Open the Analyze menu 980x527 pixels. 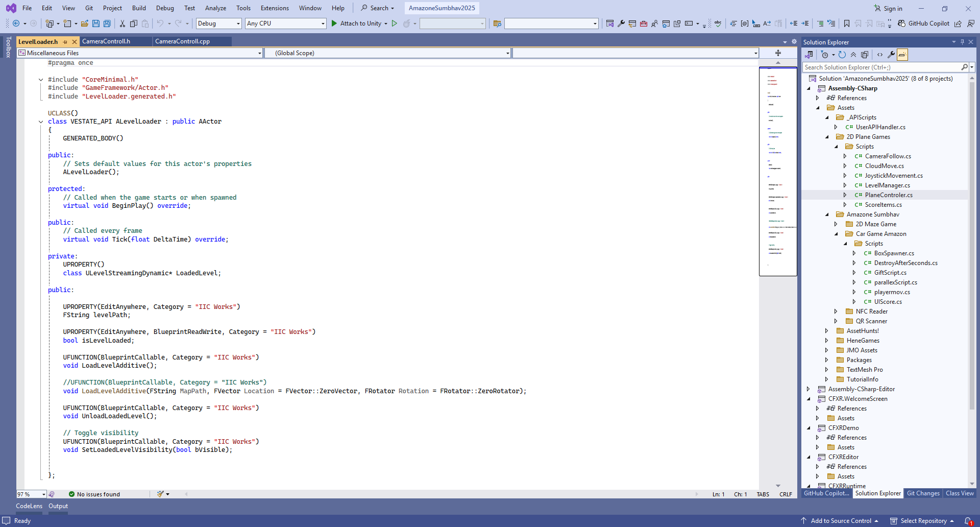tap(215, 8)
